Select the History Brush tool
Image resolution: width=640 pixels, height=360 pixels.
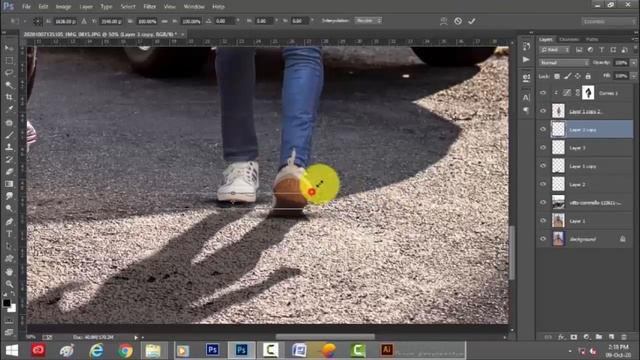coord(9,159)
